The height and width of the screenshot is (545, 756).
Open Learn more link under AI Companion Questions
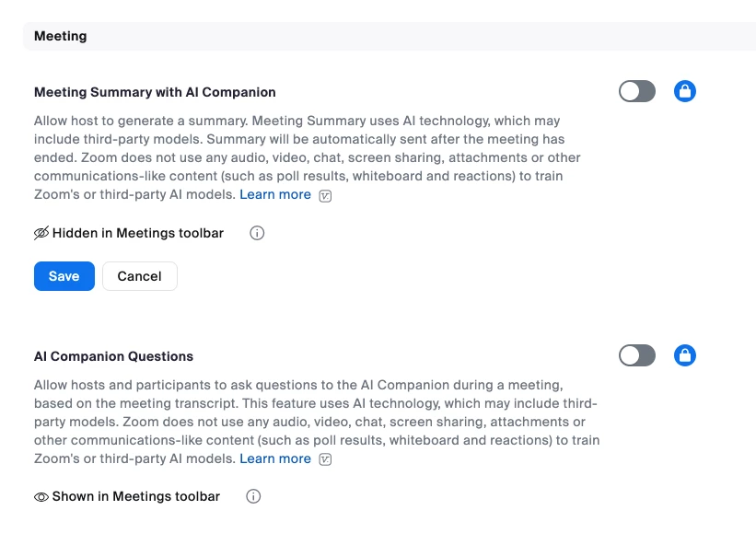275,458
